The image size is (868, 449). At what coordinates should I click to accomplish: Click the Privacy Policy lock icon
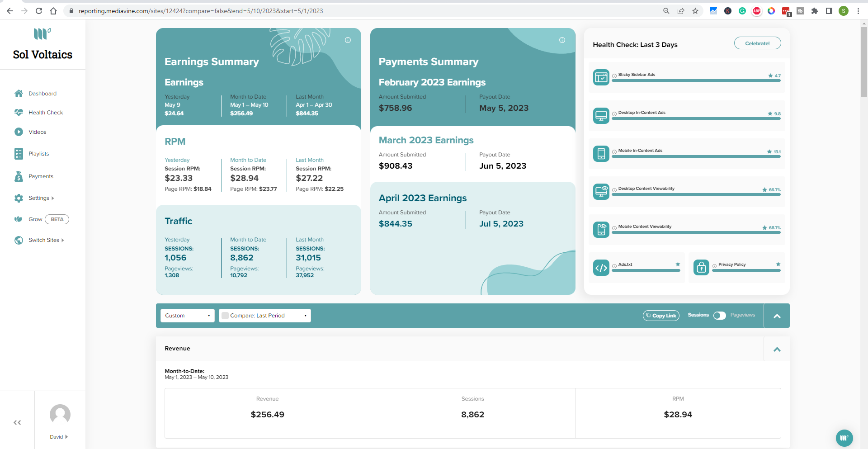point(701,268)
